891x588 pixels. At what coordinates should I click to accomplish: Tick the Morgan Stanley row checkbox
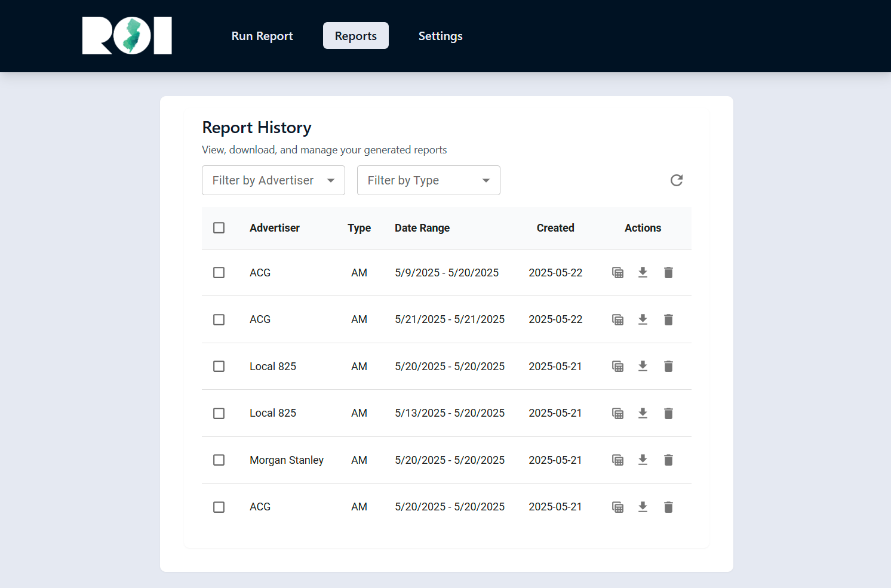click(219, 460)
